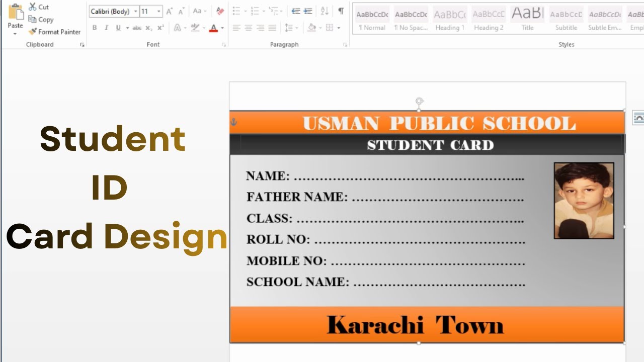The height and width of the screenshot is (362, 644).
Task: Toggle italic formatting
Action: tap(106, 28)
